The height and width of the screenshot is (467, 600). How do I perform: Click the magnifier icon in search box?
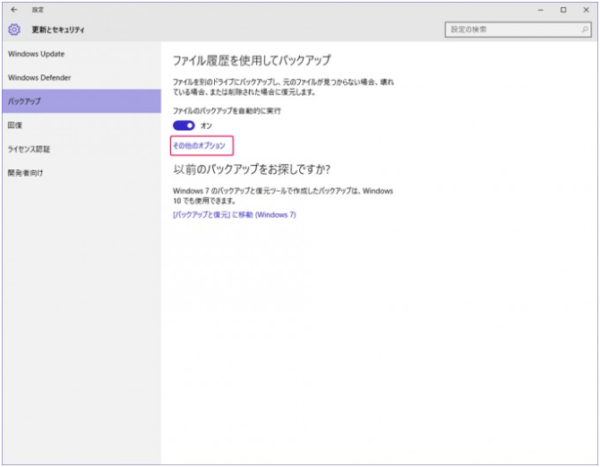pyautogui.click(x=585, y=29)
